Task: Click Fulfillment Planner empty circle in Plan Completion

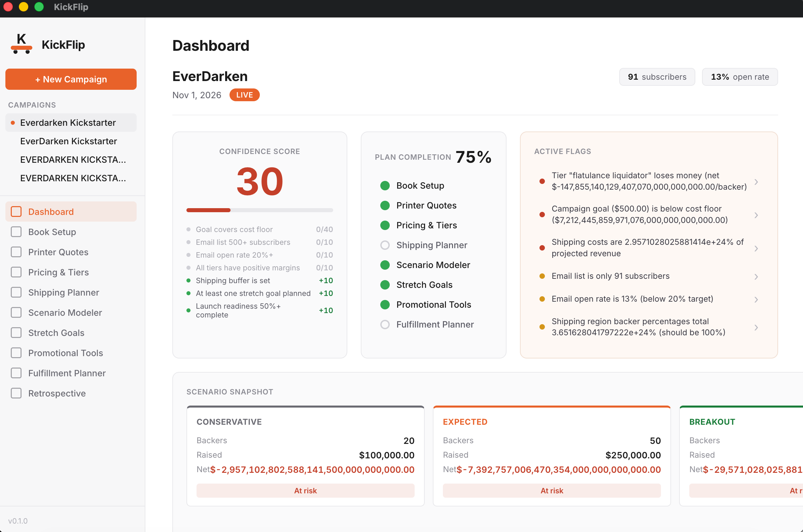Action: click(385, 325)
